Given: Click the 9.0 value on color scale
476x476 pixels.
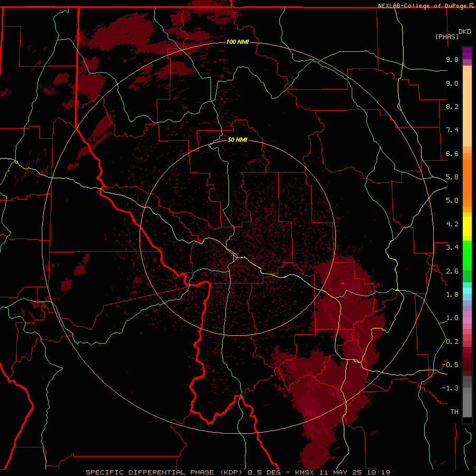Looking at the screenshot, I should pyautogui.click(x=452, y=83).
